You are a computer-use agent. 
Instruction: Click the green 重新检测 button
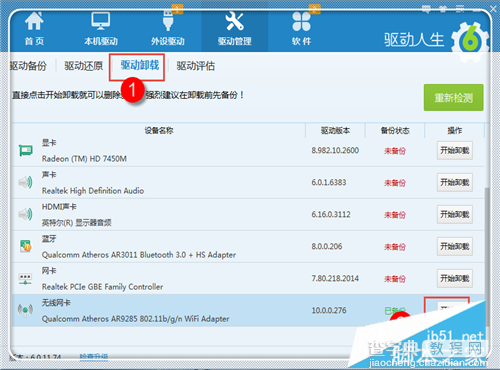pos(453,97)
